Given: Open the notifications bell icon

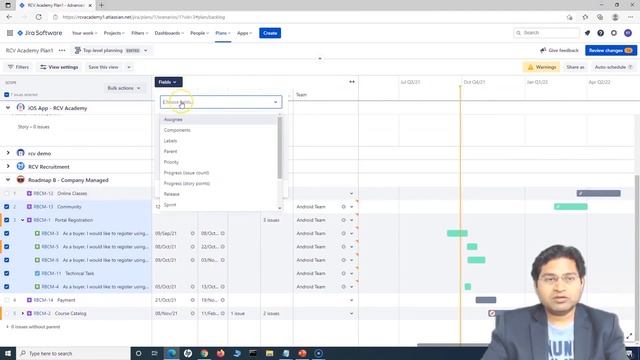Looking at the screenshot, I should tap(587, 33).
